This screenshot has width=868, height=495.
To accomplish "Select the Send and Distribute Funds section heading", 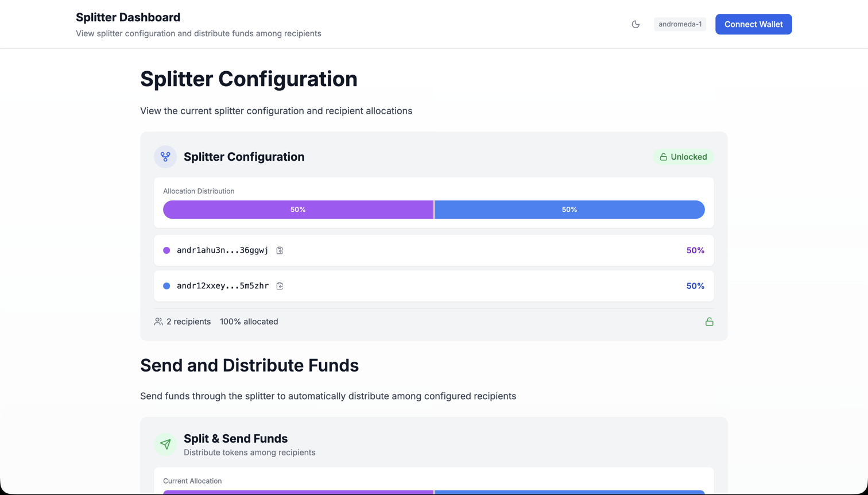I will click(249, 365).
